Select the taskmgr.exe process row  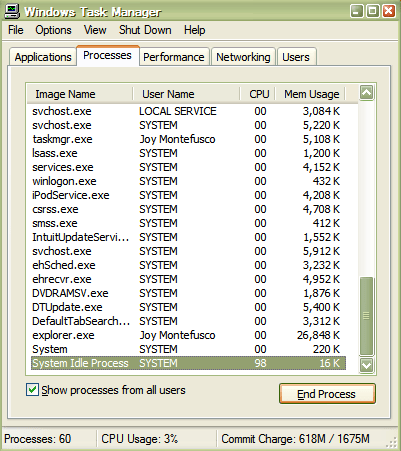pyautogui.click(x=188, y=139)
